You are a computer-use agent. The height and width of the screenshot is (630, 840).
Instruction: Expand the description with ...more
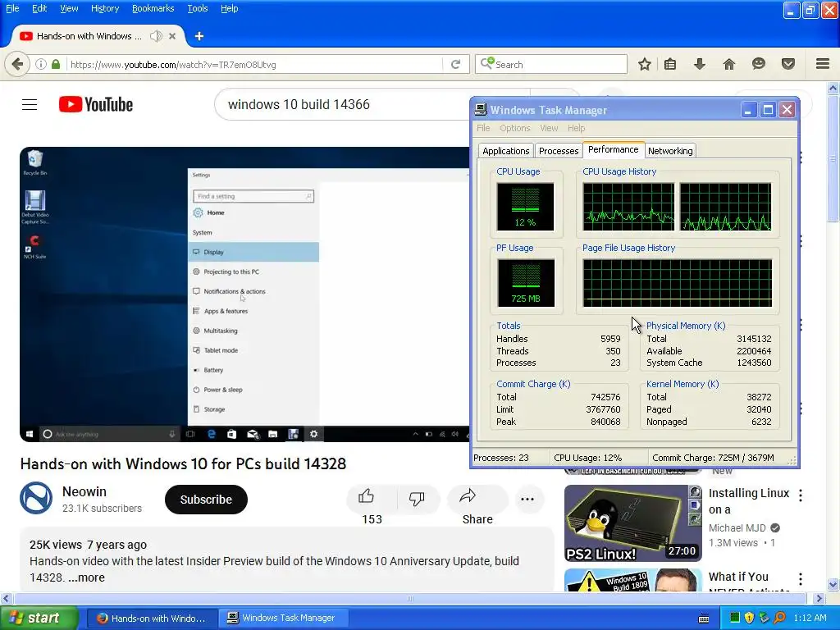pyautogui.click(x=86, y=577)
